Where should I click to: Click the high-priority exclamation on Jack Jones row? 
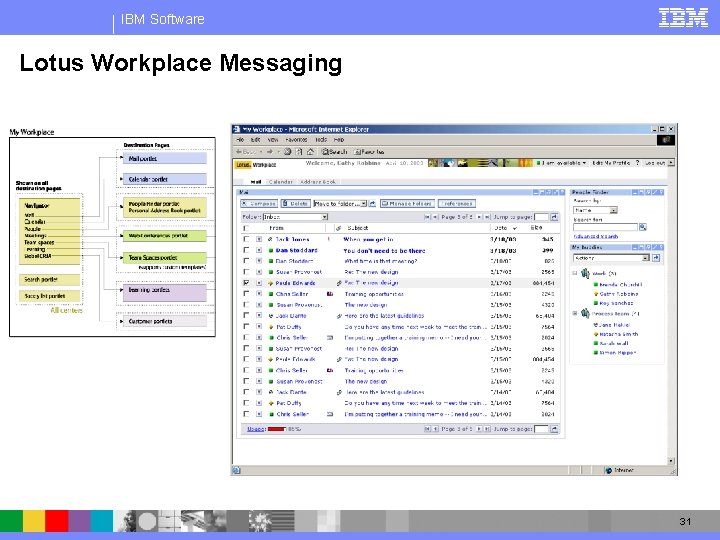(x=329, y=239)
